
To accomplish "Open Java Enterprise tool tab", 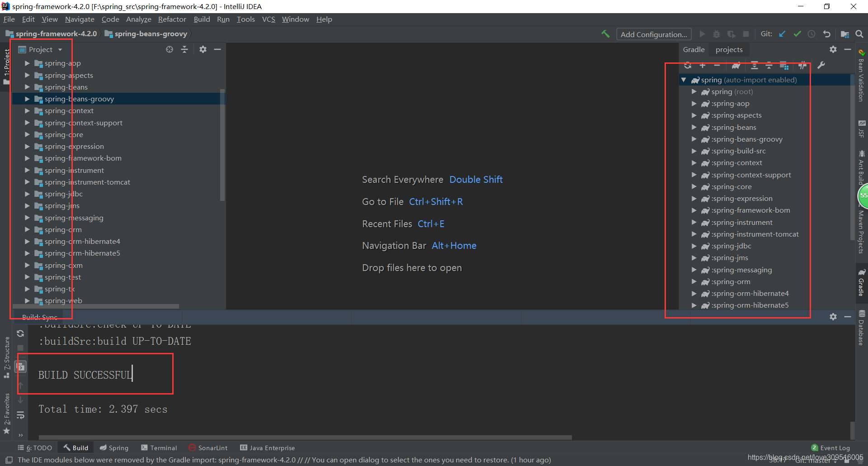I will click(x=268, y=448).
